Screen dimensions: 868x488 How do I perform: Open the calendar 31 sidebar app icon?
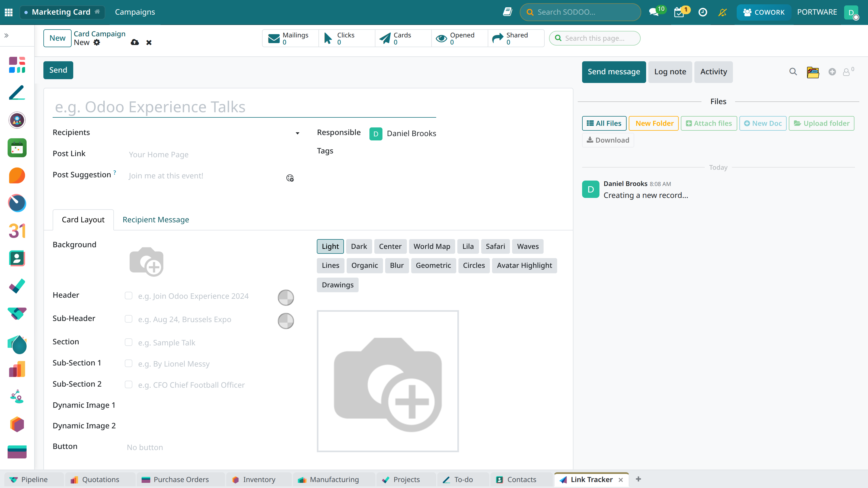[x=17, y=231]
